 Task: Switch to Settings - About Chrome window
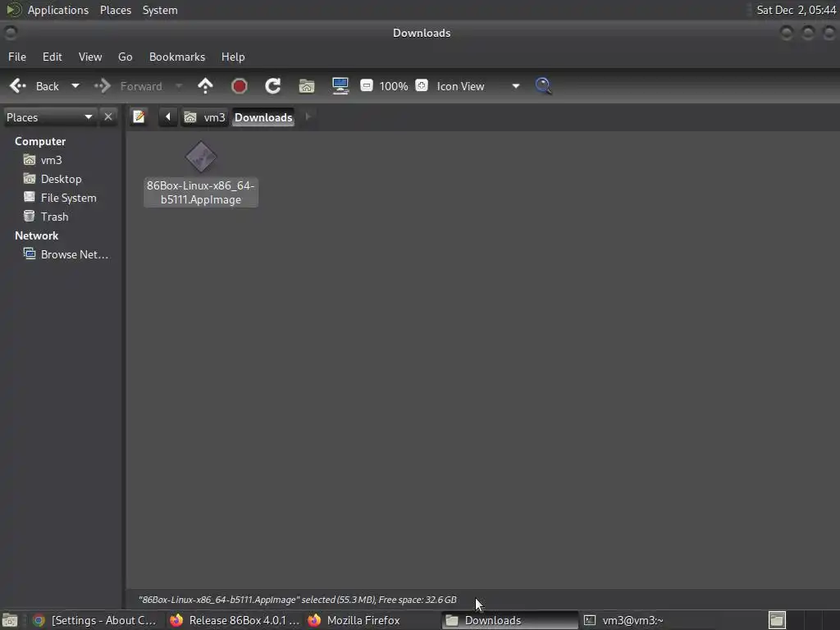95,620
